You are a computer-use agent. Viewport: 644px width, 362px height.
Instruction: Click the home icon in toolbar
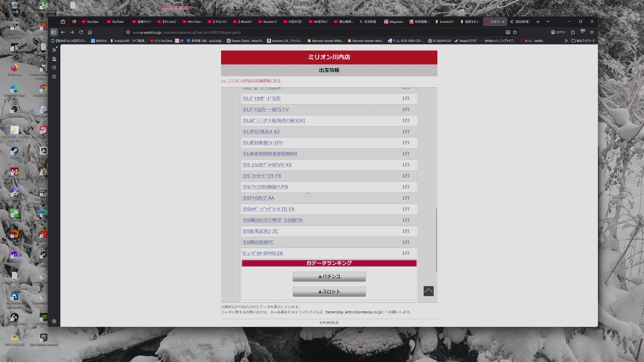[90, 32]
